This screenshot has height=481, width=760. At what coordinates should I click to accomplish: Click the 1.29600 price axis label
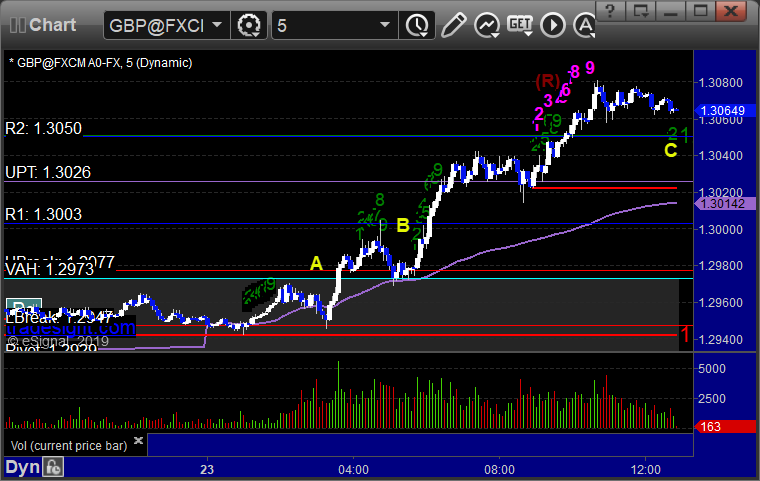[x=720, y=303]
